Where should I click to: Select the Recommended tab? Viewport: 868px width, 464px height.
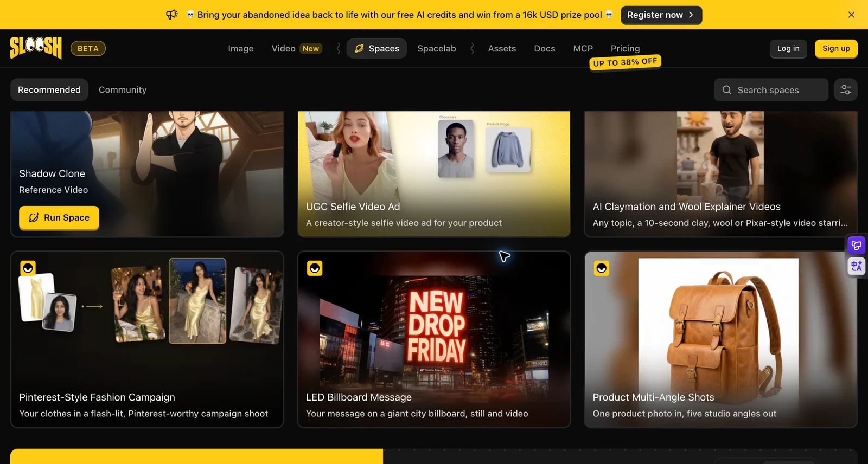(49, 90)
